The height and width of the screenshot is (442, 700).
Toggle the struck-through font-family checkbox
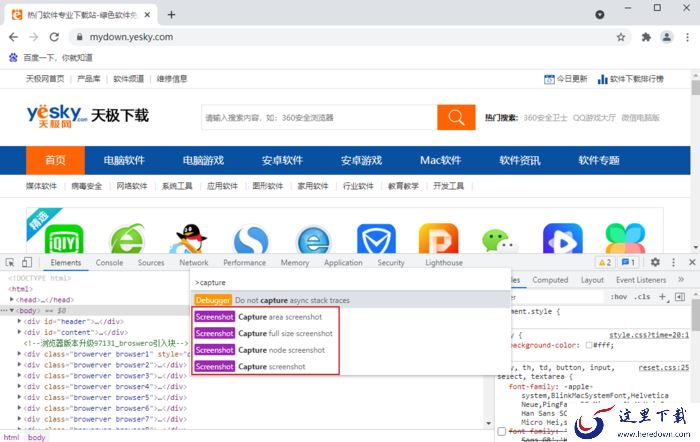[502, 431]
